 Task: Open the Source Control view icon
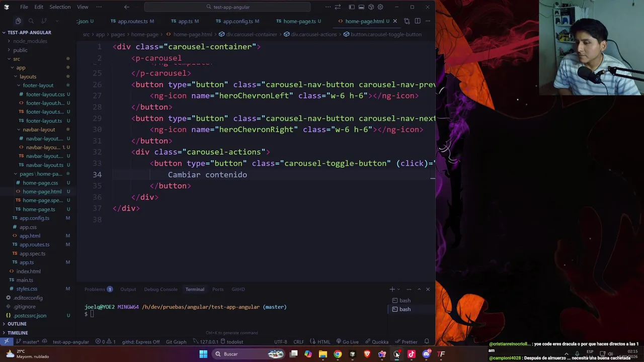(44, 21)
